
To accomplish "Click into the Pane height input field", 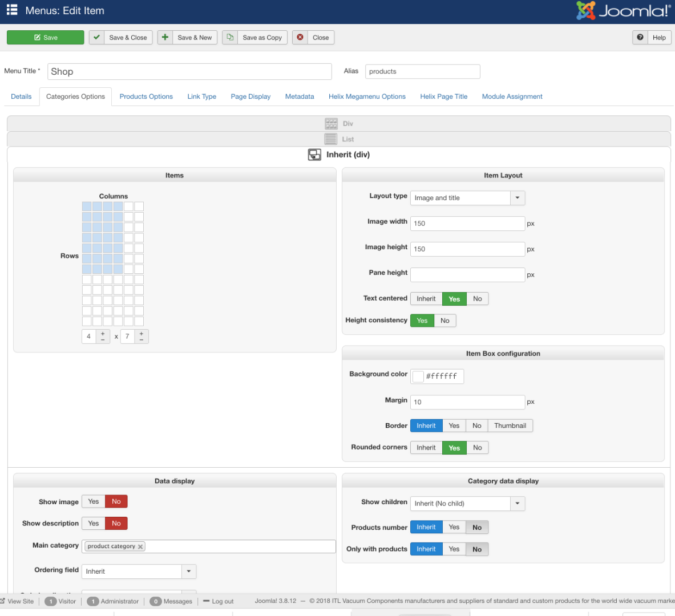I will pyautogui.click(x=467, y=275).
